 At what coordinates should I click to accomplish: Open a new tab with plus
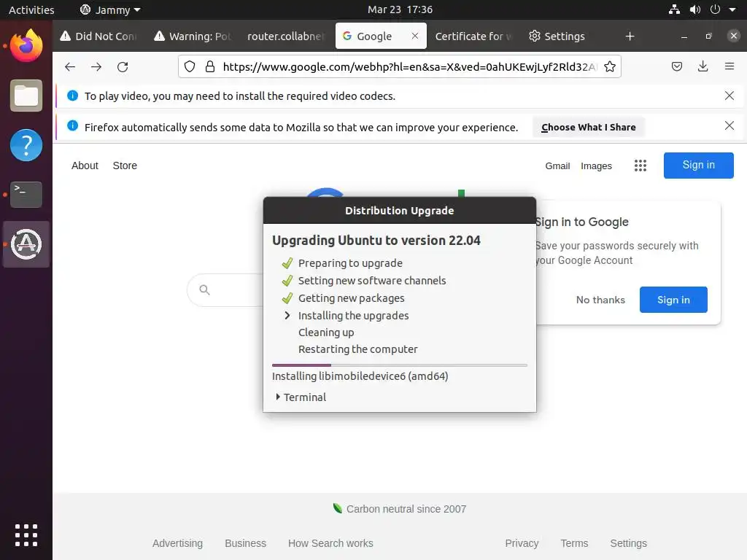click(x=630, y=36)
